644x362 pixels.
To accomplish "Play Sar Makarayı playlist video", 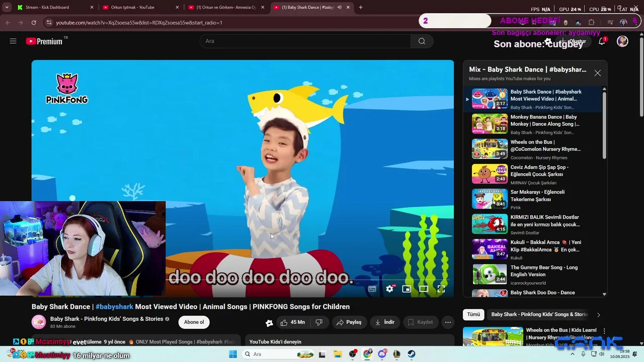I will (533, 199).
